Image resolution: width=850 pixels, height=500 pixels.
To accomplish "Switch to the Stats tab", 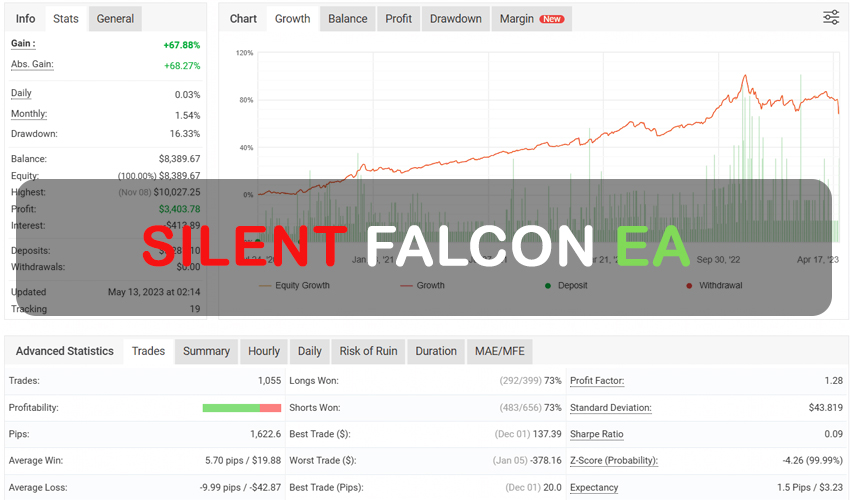I will pos(66,19).
